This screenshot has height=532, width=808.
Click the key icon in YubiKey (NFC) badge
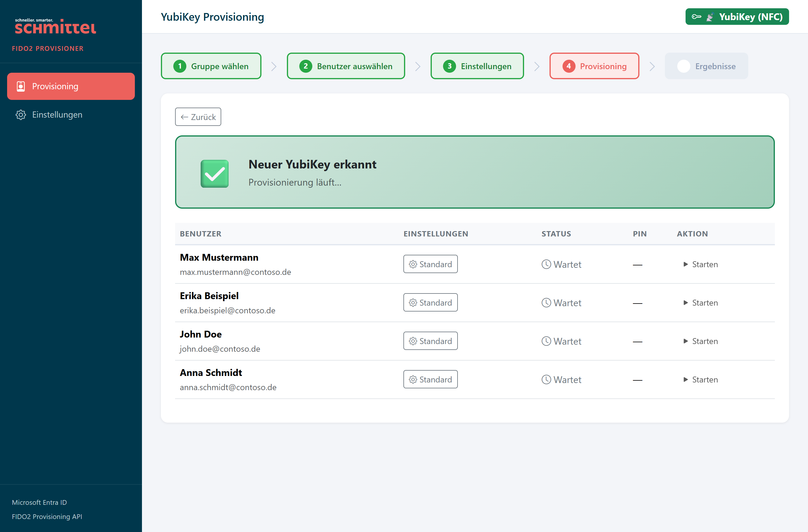point(696,17)
